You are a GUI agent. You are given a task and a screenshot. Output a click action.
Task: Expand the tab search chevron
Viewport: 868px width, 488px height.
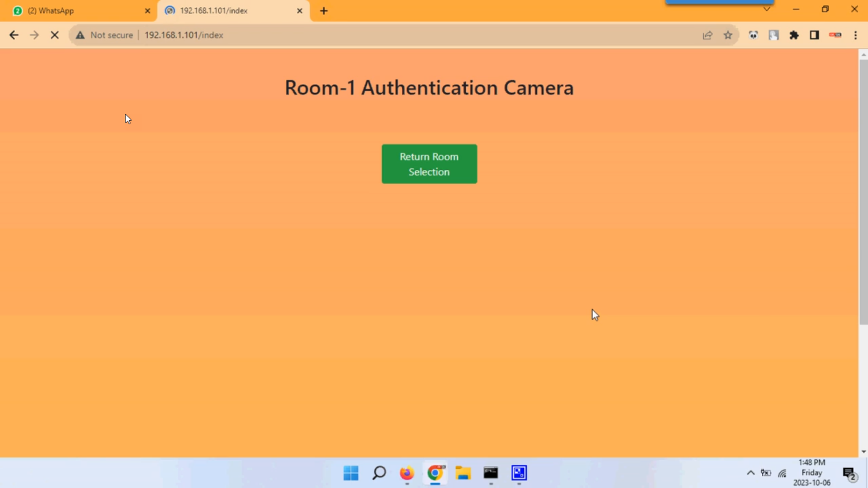(766, 9)
